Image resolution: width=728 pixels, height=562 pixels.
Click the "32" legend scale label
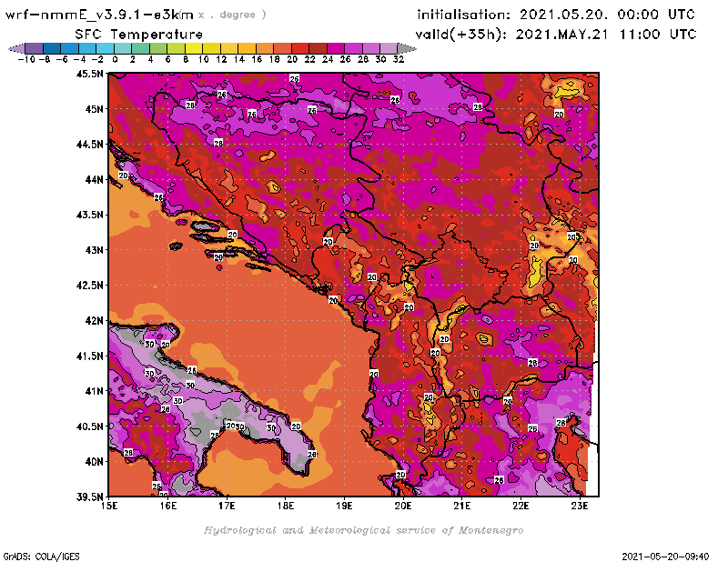[399, 59]
